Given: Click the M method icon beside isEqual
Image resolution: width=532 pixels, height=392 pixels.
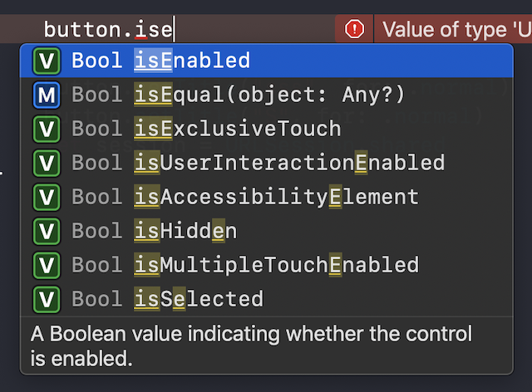Looking at the screenshot, I should click(45, 95).
